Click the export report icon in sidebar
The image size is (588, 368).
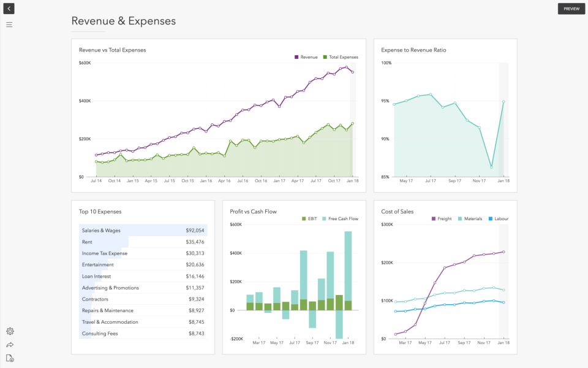point(9,358)
